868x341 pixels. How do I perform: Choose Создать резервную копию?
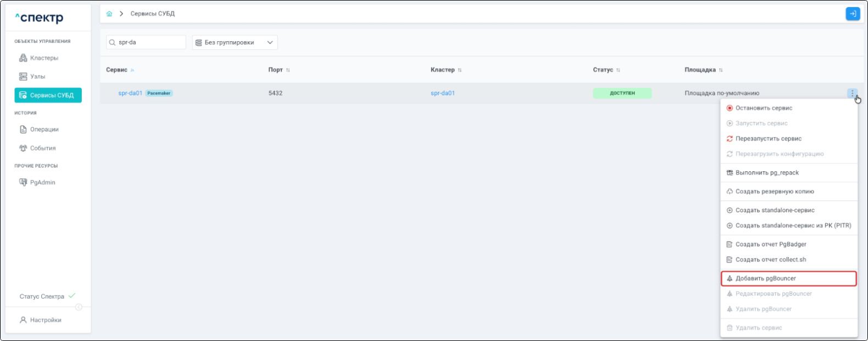(x=775, y=192)
